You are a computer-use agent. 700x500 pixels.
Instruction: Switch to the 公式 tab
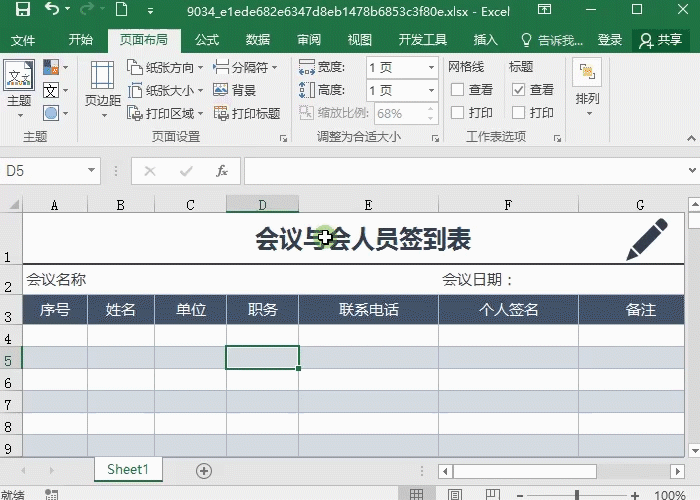pos(207,40)
